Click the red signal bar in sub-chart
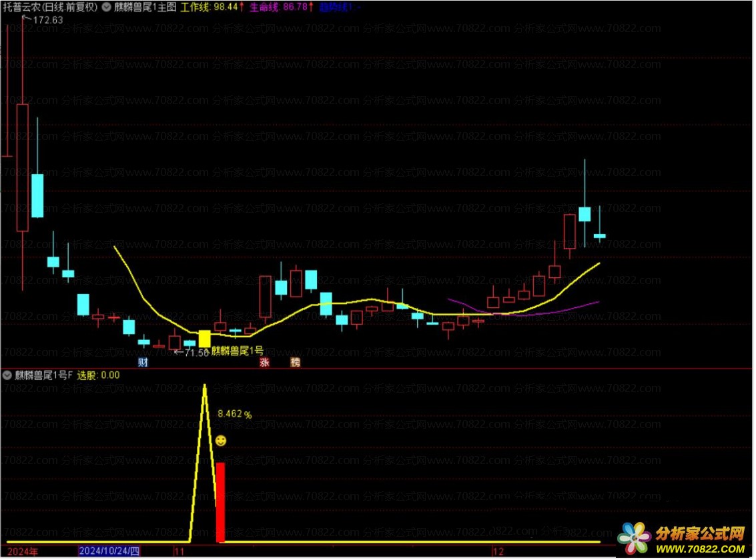This screenshot has height=560, width=756. 220,503
